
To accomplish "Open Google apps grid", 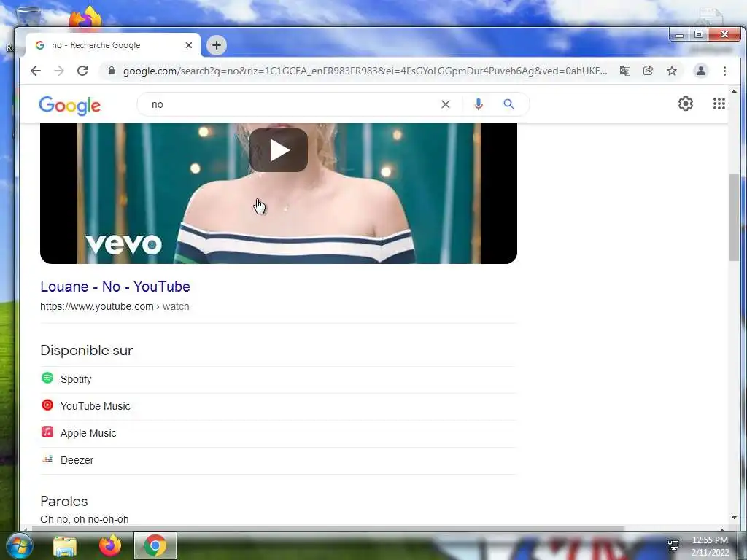I will point(719,104).
